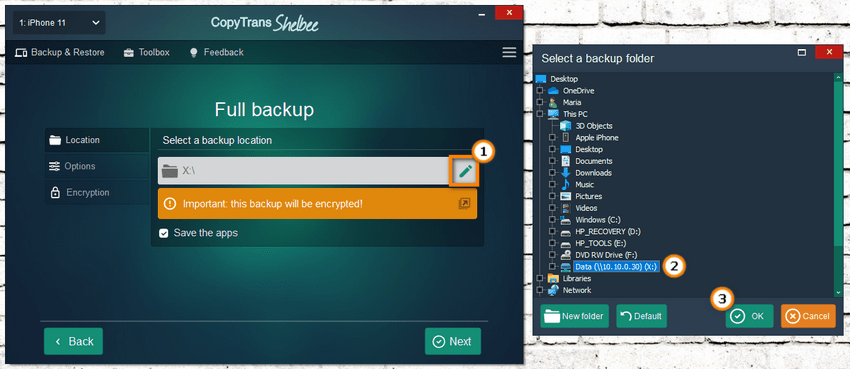
Task: Click the pop-out icon on encryption warning
Action: [464, 204]
